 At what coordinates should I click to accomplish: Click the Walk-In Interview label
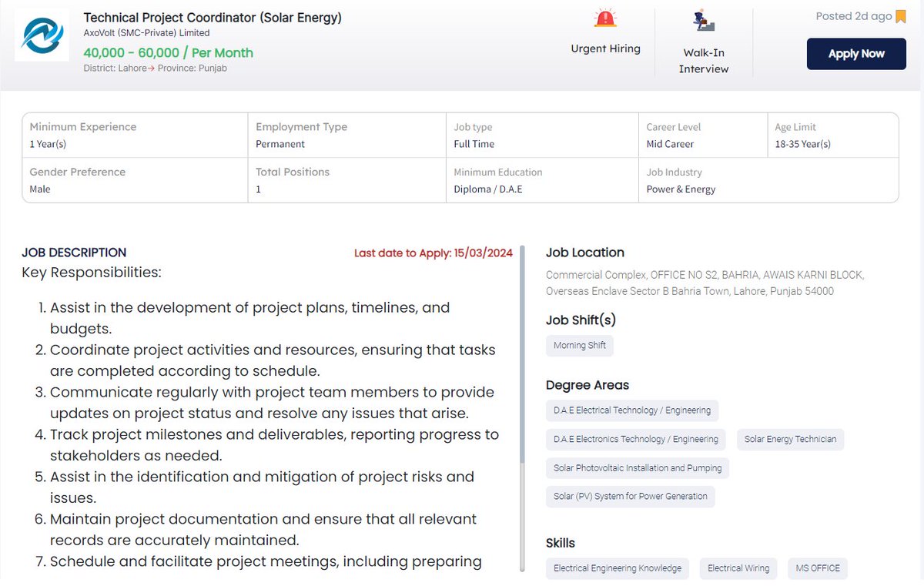[x=704, y=61]
